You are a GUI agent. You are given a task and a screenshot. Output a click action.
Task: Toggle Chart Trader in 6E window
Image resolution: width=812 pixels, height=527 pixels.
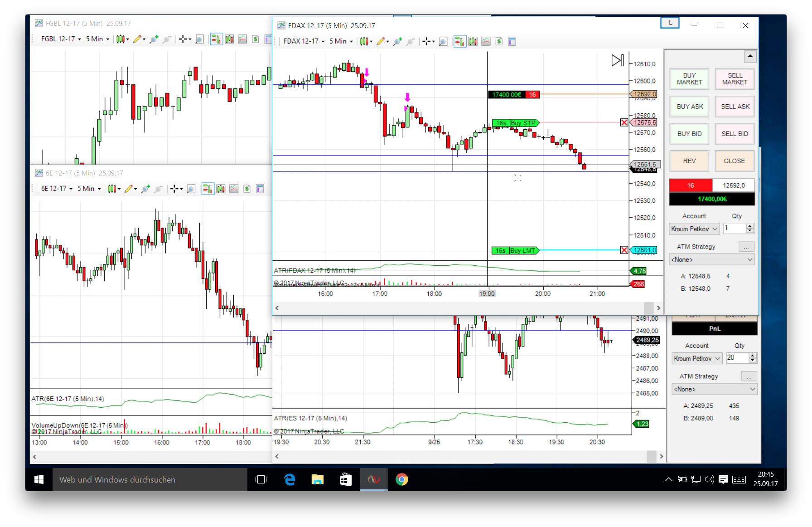[208, 189]
